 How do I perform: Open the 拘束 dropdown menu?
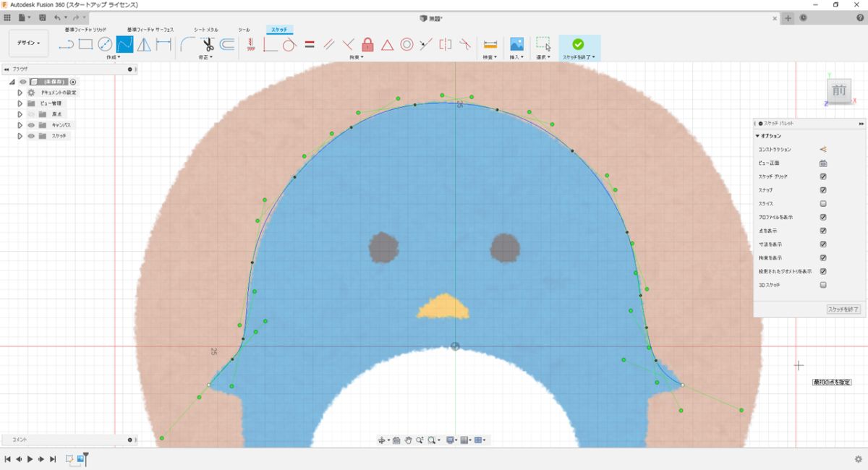pyautogui.click(x=356, y=57)
